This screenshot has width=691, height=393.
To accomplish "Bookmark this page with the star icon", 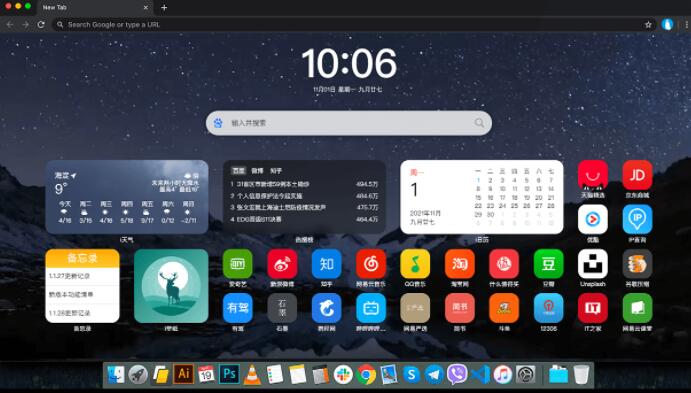I will 648,25.
